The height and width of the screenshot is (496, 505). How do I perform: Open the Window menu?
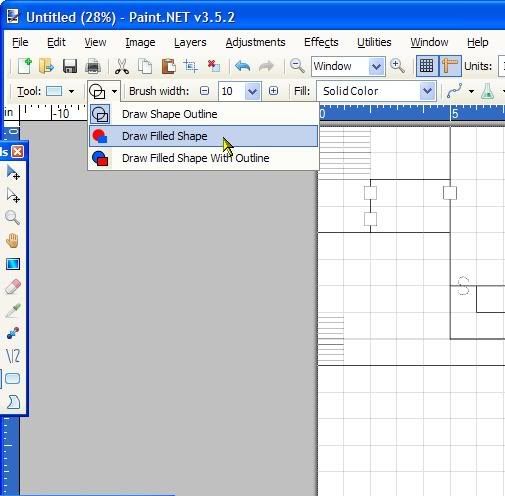point(429,42)
